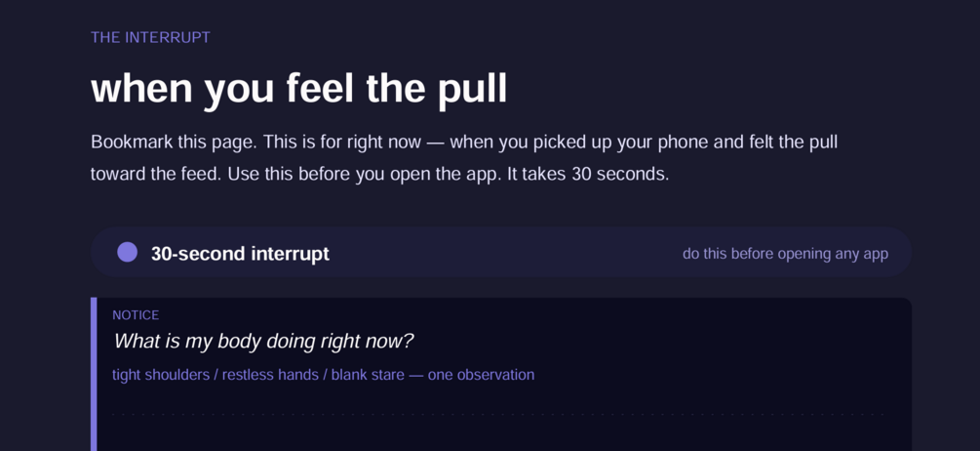Click 'do this before opening any app' text
The image size is (980, 451).
[785, 254]
